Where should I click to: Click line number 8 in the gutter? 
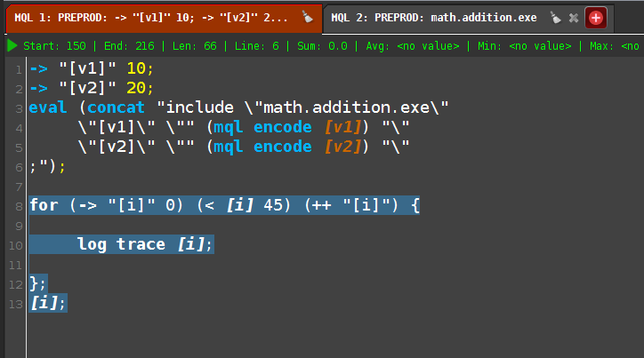pos(19,206)
